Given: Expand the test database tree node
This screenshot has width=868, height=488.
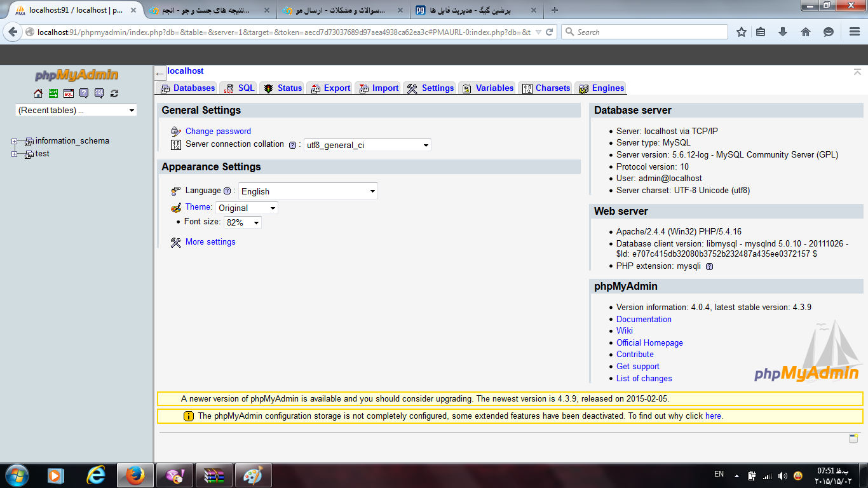Looking at the screenshot, I should coord(15,154).
